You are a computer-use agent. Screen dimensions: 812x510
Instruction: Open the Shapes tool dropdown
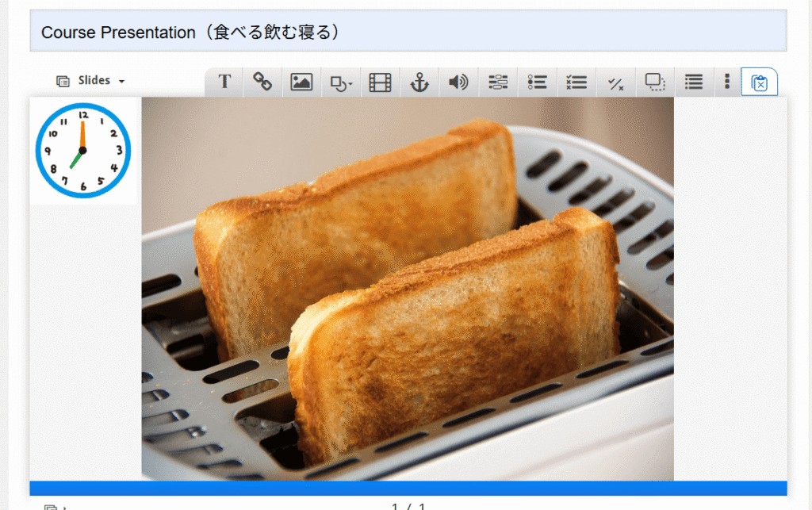point(341,82)
